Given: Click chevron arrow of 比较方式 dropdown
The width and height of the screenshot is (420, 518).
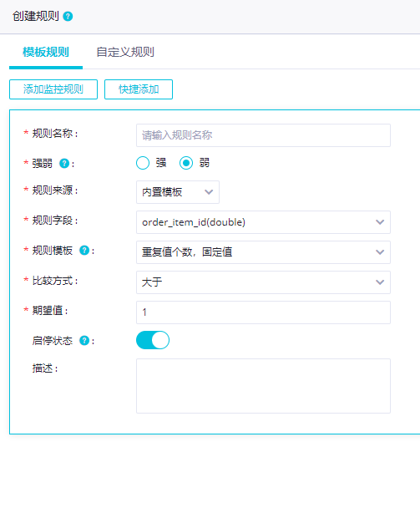Looking at the screenshot, I should point(380,282).
